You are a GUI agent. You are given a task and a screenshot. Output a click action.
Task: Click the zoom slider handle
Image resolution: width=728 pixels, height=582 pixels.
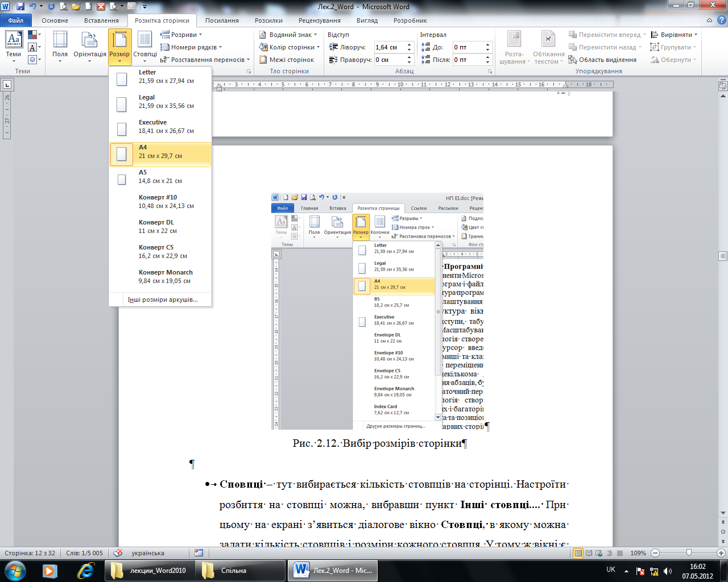689,553
